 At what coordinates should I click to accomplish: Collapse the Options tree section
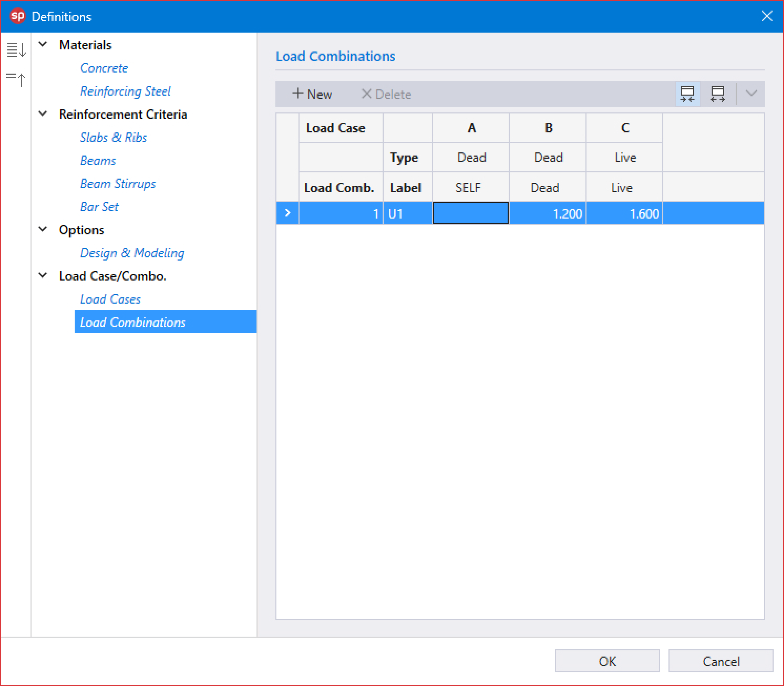[43, 229]
